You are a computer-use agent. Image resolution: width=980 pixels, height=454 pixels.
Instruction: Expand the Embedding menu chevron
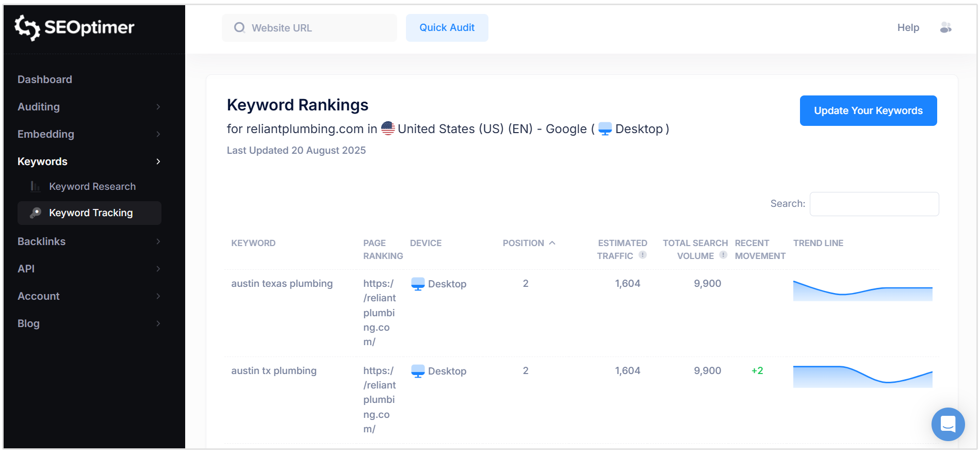(158, 134)
